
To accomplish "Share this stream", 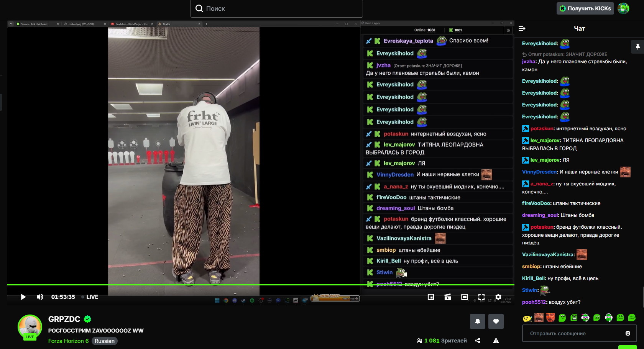I will (x=478, y=341).
